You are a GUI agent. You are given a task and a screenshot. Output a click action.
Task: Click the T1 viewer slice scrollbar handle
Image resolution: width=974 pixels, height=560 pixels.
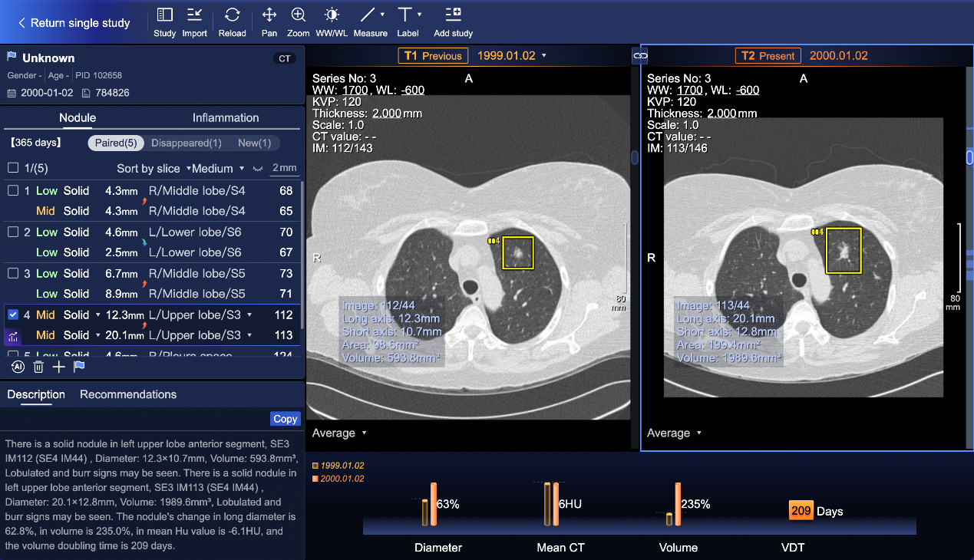(635, 157)
